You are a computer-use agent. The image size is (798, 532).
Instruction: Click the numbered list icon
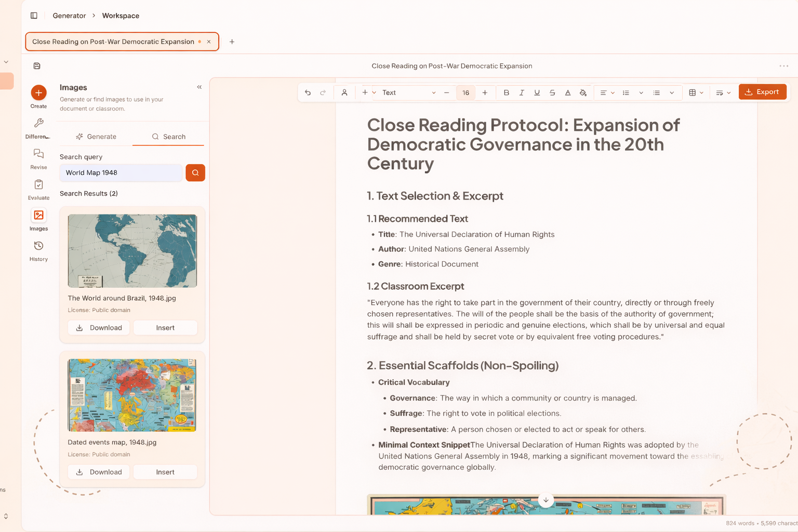point(626,92)
